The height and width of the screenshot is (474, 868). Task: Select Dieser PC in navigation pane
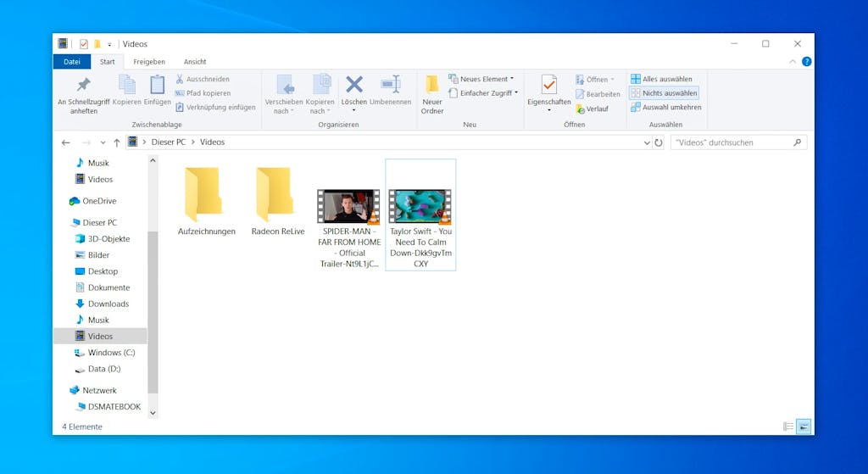click(93, 223)
